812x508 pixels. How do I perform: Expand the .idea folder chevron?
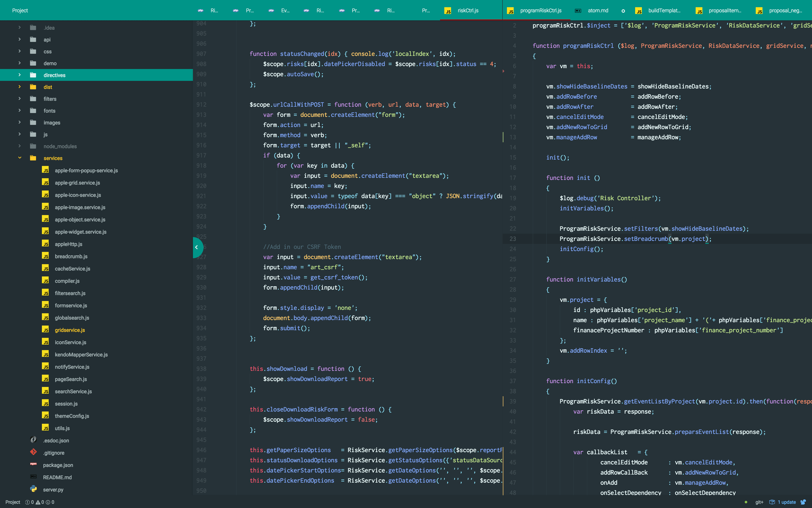(19, 28)
